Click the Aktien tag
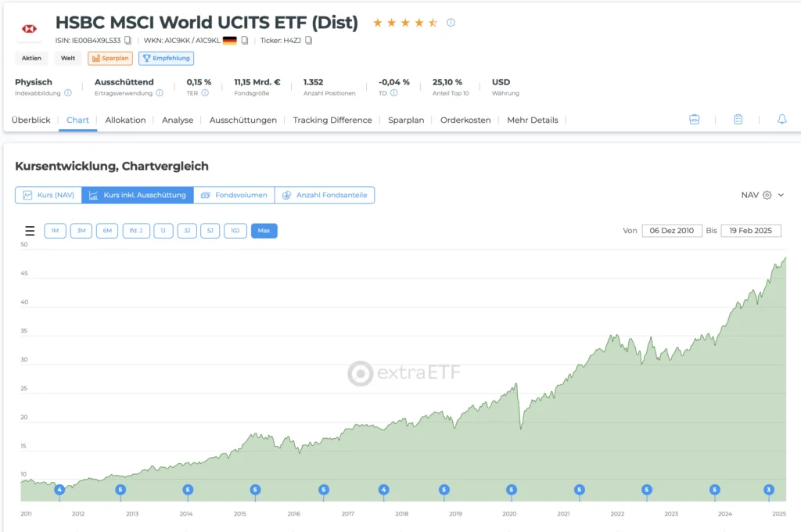This screenshot has width=801, height=532. click(31, 58)
